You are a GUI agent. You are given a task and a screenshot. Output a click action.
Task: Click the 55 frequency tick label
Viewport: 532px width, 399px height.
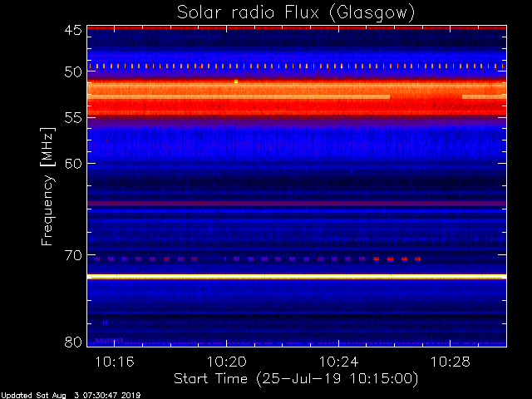pos(73,118)
